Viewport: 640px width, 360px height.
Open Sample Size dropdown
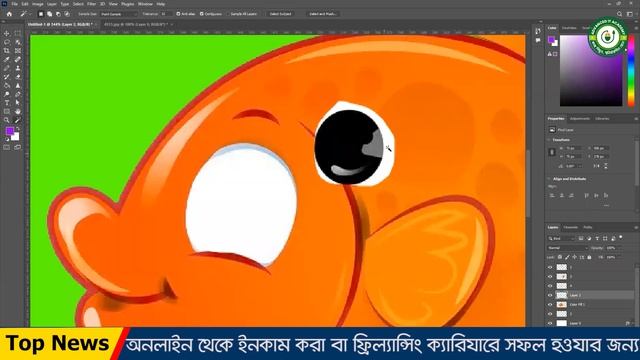coord(119,14)
